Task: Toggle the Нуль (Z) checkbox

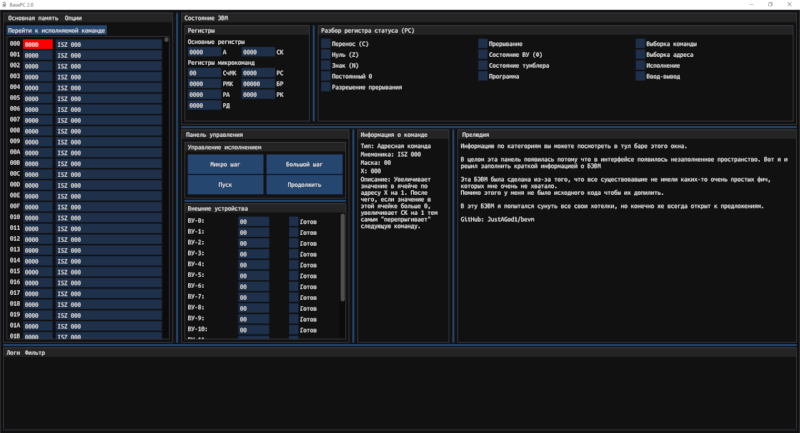Action: click(x=326, y=55)
